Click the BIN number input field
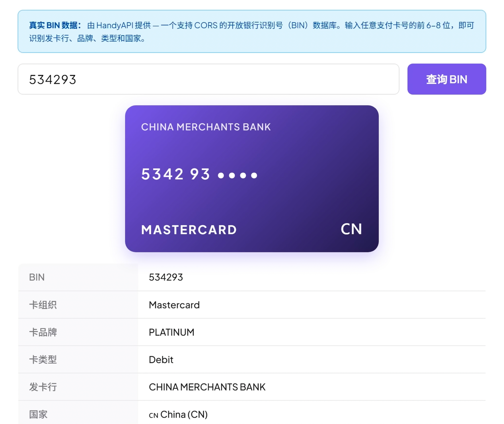 [208, 79]
